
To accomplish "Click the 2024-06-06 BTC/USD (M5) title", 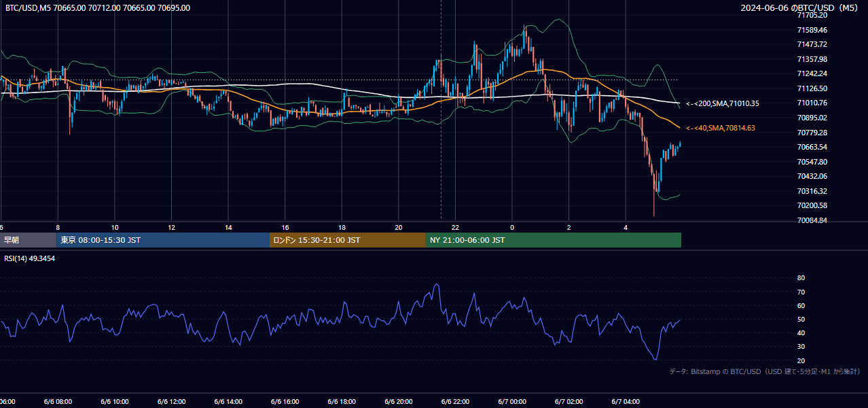I will [x=801, y=8].
